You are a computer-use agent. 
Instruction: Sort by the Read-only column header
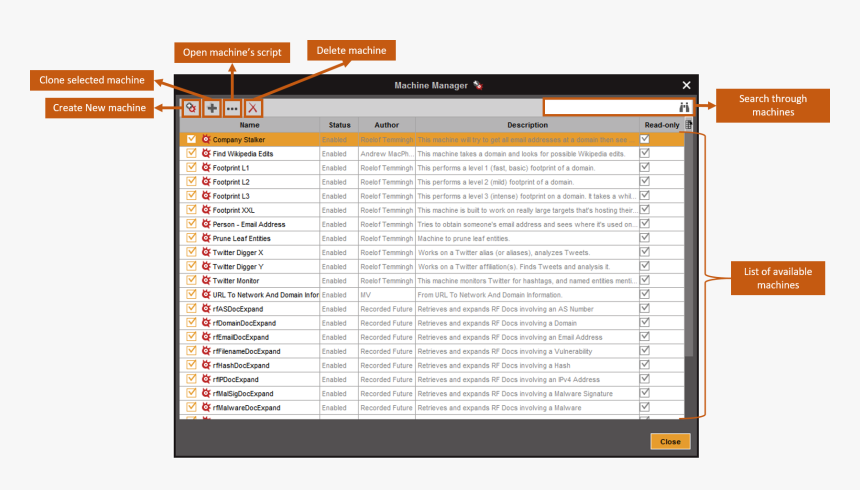click(x=661, y=125)
